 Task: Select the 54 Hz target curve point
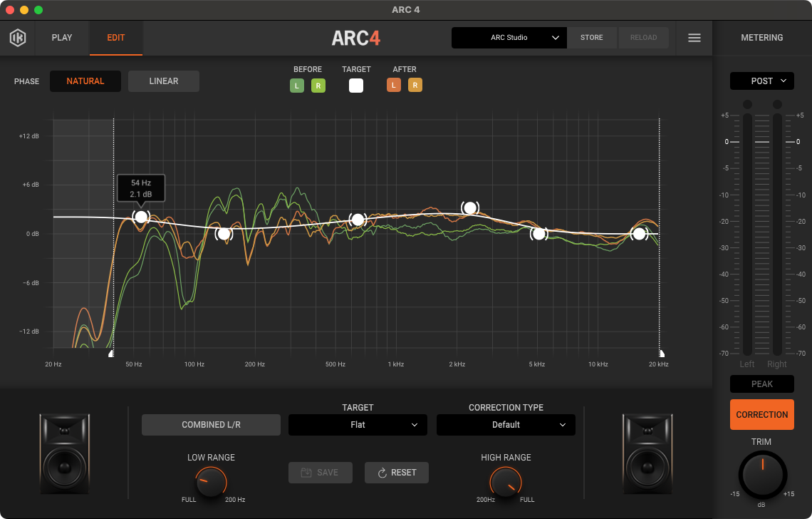[141, 217]
